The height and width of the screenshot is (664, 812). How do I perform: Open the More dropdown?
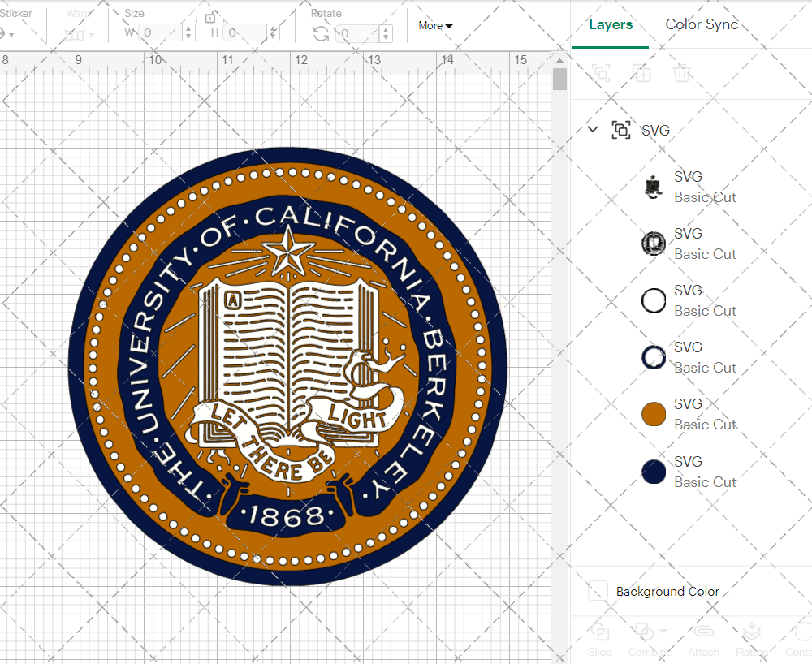[x=435, y=25]
